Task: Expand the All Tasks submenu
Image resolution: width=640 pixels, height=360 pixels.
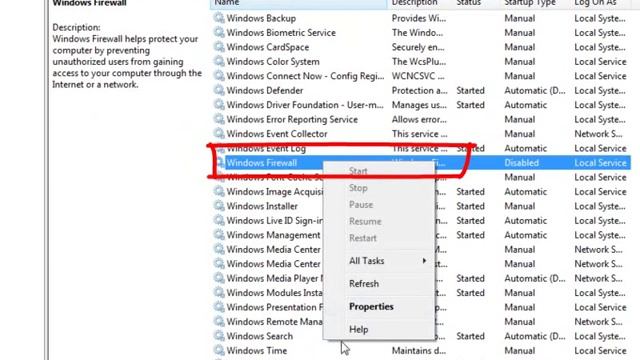Action: pos(379,261)
